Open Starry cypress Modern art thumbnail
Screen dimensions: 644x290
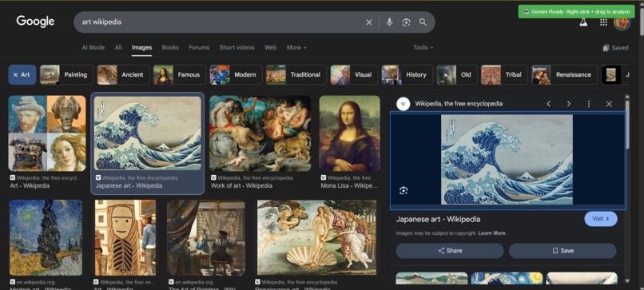pos(46,237)
